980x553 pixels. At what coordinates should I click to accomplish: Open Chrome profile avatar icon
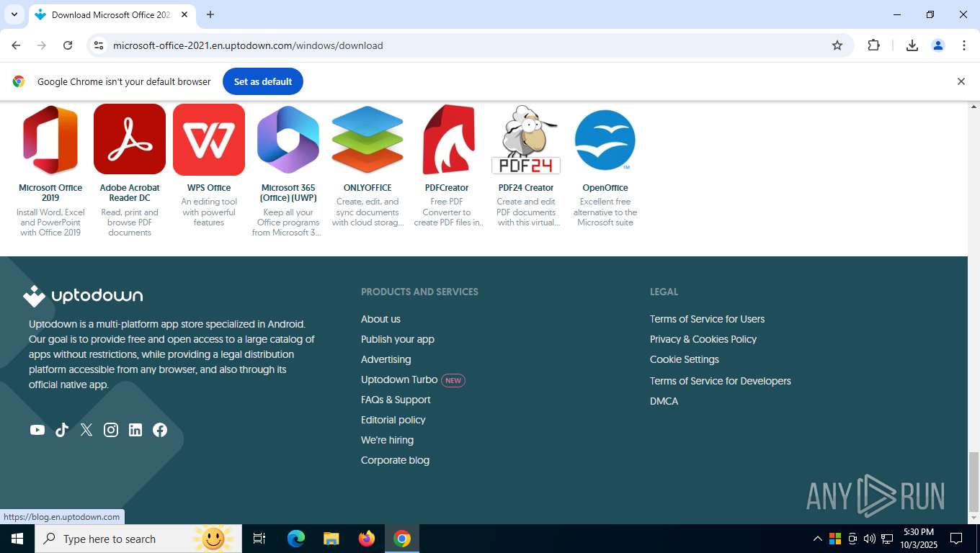pos(938,45)
